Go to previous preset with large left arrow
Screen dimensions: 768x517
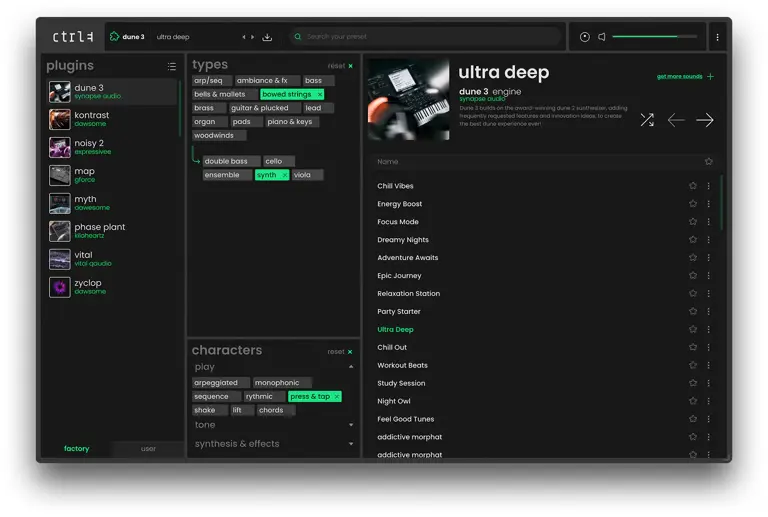pos(676,119)
